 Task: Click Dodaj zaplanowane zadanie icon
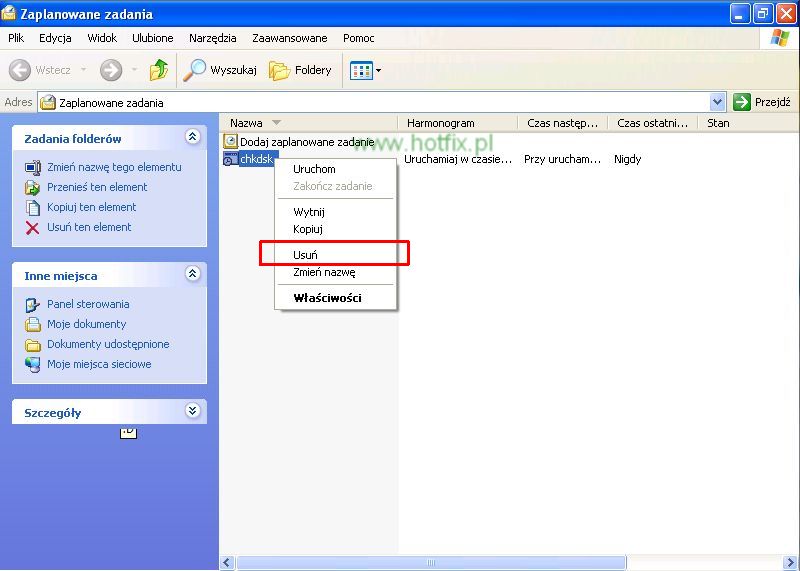point(230,142)
